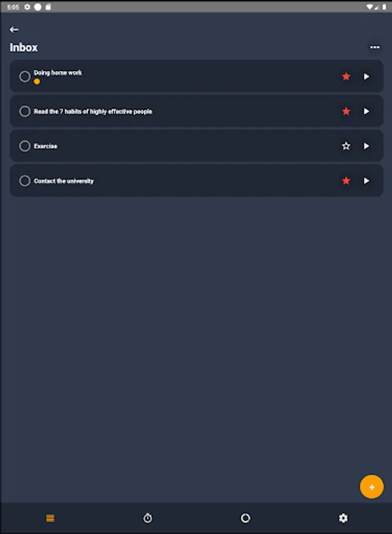Toggle star on 'Contact the university'
392x534 pixels.
[x=346, y=181]
